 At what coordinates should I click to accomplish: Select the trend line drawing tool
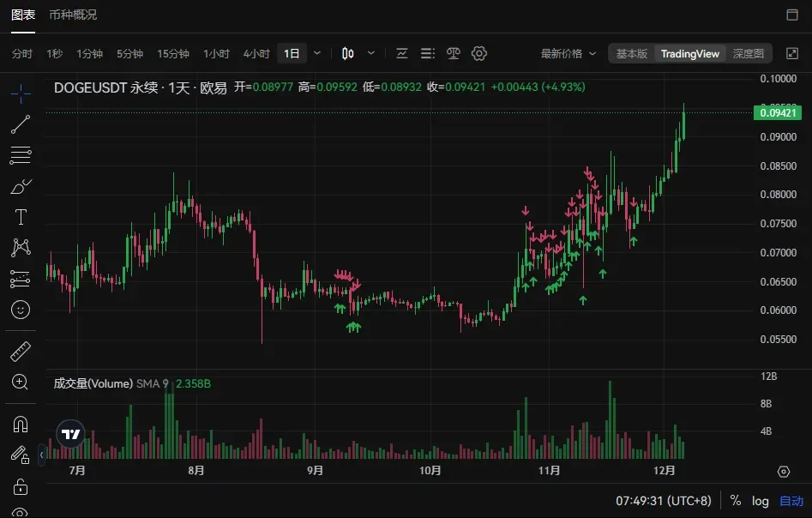click(21, 124)
